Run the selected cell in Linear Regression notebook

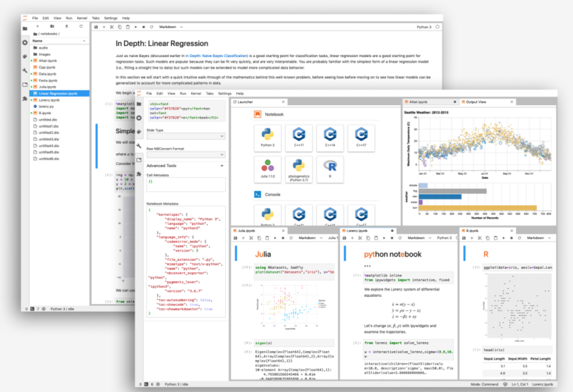coord(135,27)
